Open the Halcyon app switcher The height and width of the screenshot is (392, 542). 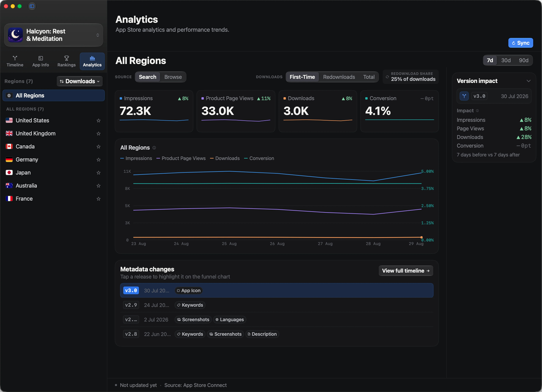pos(54,35)
